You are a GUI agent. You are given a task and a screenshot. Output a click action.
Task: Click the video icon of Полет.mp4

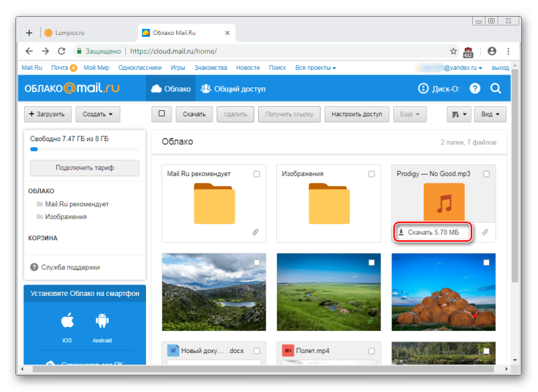tap(289, 350)
